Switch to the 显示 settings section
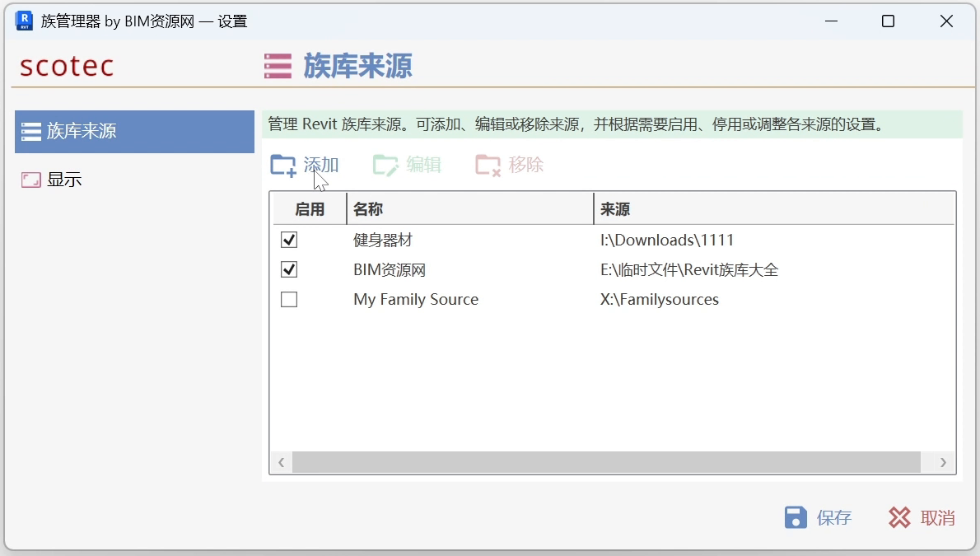Image resolution: width=980 pixels, height=556 pixels. coord(134,180)
